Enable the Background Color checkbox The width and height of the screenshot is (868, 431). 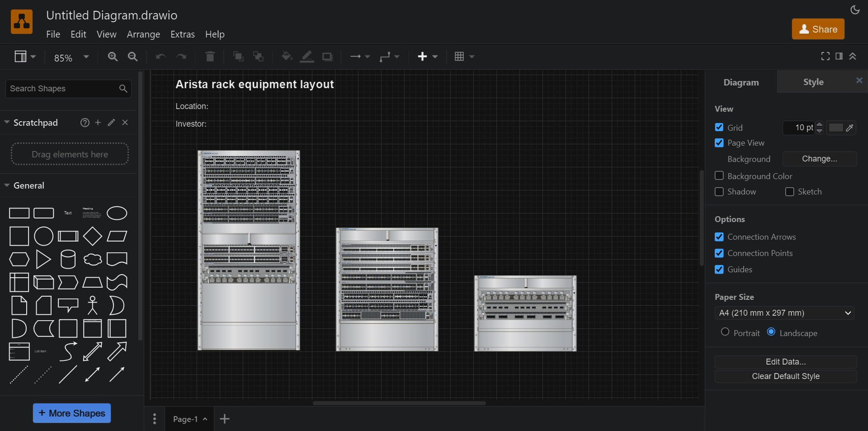(719, 176)
